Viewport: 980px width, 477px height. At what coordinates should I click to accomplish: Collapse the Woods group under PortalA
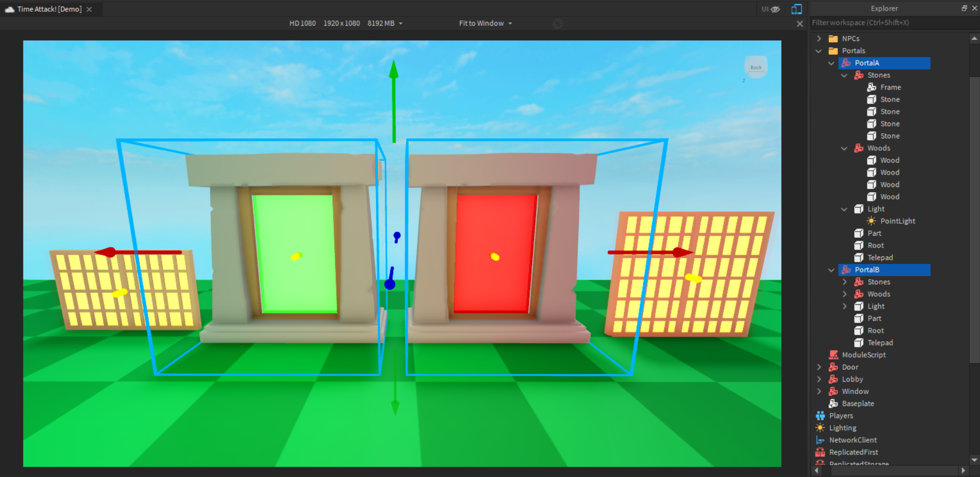[844, 148]
